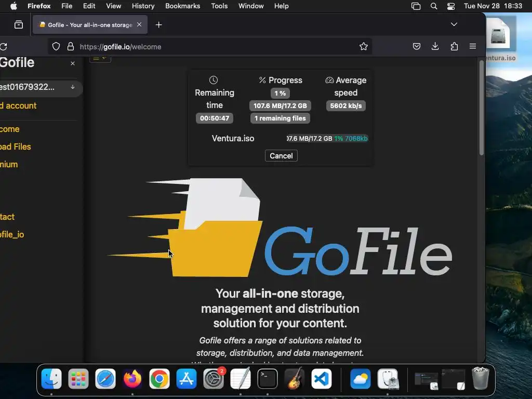Open the Save to Pocket icon
532x399 pixels.
click(417, 46)
